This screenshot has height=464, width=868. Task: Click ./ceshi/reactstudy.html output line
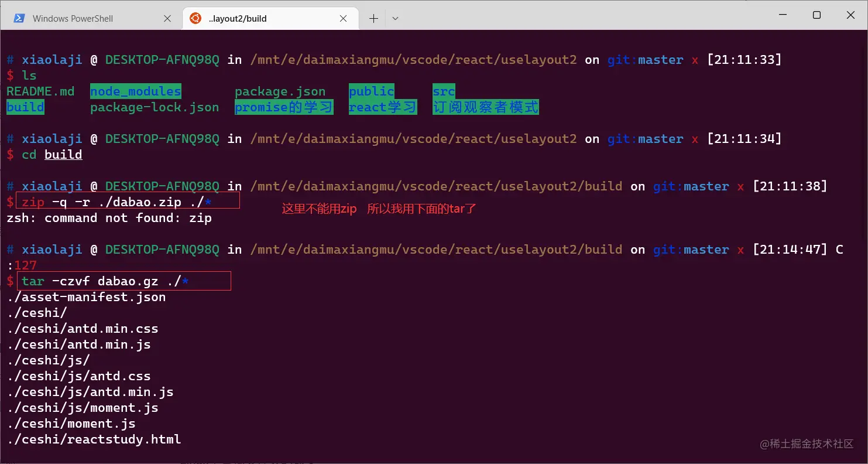point(94,439)
